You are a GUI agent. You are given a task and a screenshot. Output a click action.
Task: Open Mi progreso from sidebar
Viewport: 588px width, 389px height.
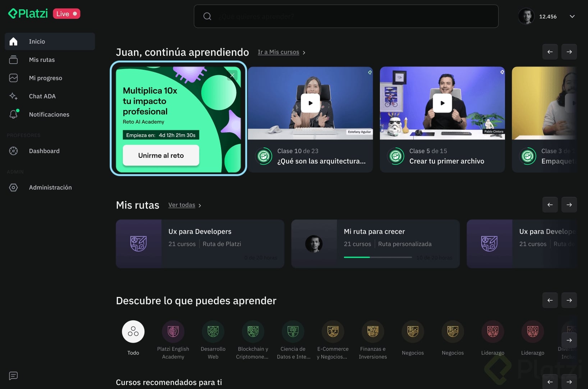[x=50, y=78]
